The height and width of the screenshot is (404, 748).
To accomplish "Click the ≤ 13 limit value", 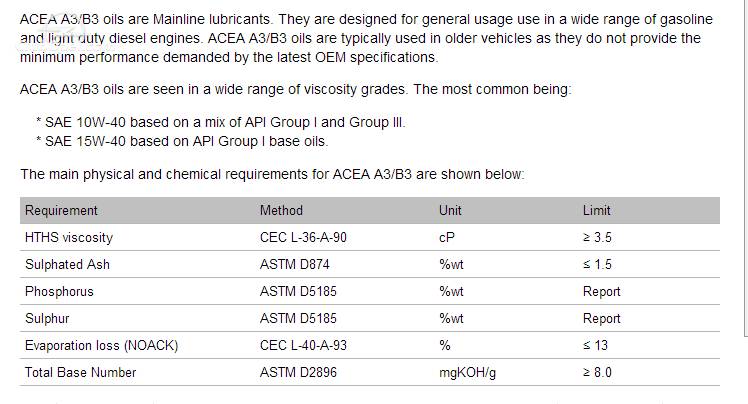I will click(x=595, y=345).
